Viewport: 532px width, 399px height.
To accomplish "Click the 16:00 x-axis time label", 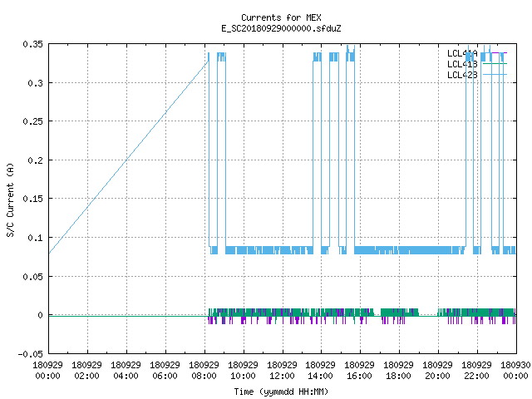I will tap(359, 376).
